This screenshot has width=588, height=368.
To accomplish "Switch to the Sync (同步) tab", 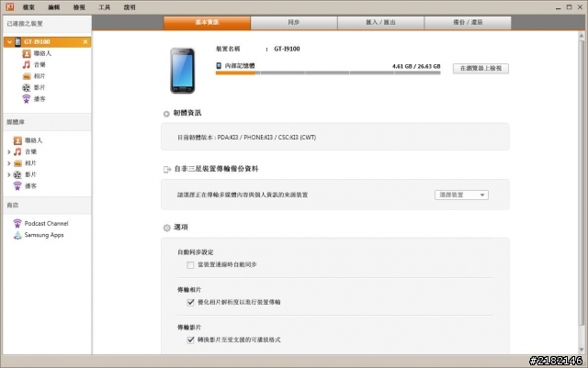I will 294,23.
